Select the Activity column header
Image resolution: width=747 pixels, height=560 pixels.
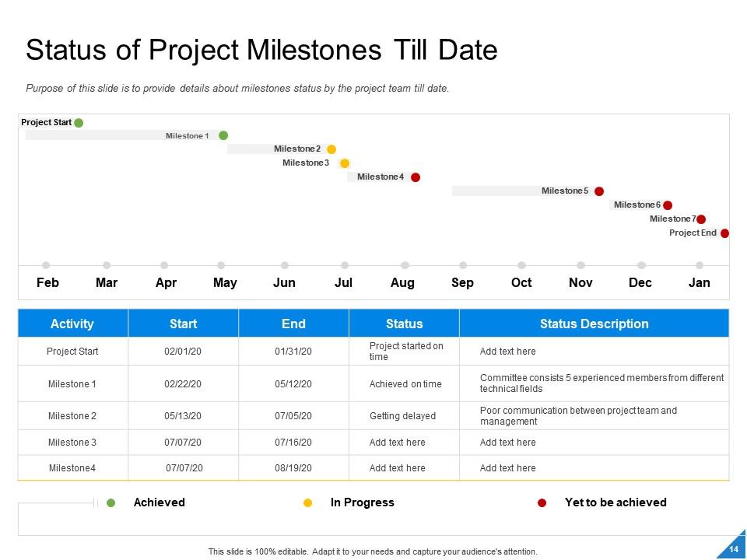[72, 324]
